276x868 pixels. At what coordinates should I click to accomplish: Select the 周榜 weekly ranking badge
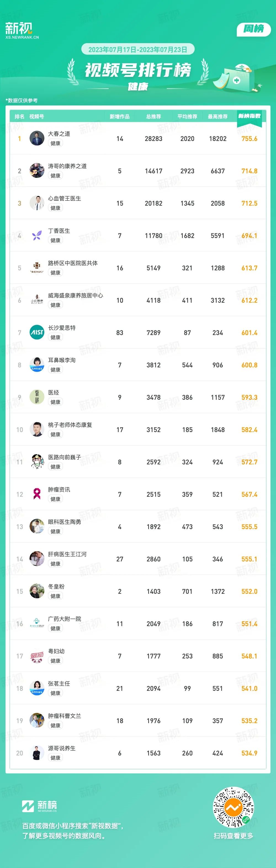coord(254,29)
